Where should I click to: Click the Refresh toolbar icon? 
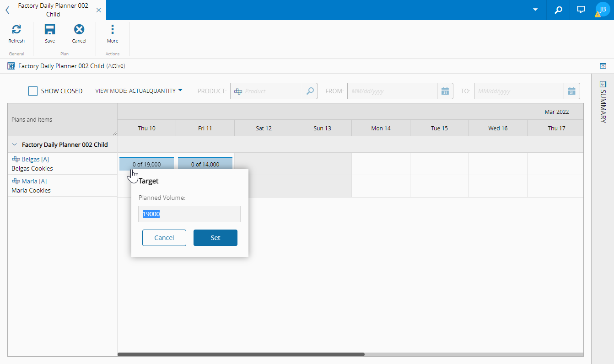(16, 34)
